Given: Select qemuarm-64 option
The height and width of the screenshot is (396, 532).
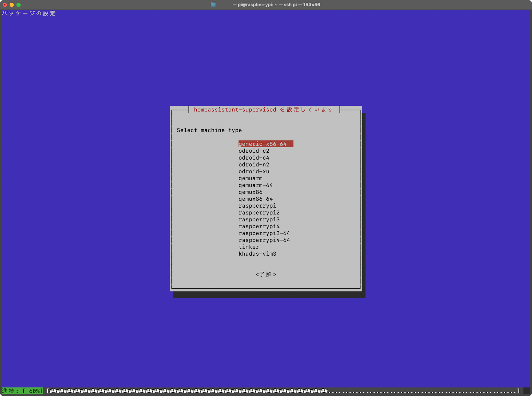Looking at the screenshot, I should [x=256, y=185].
